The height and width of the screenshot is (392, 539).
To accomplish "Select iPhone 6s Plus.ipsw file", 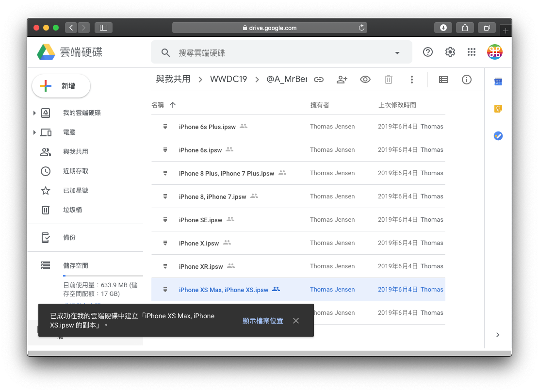I will pos(298,127).
